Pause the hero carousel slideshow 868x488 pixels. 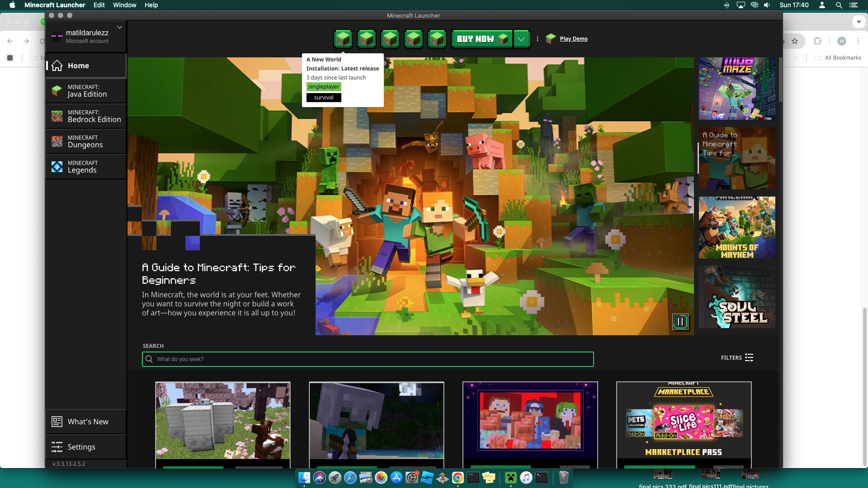coord(680,322)
